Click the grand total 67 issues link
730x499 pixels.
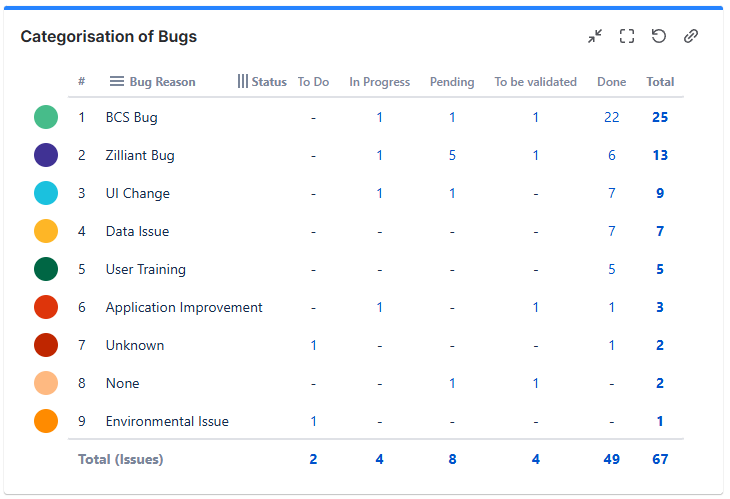660,459
